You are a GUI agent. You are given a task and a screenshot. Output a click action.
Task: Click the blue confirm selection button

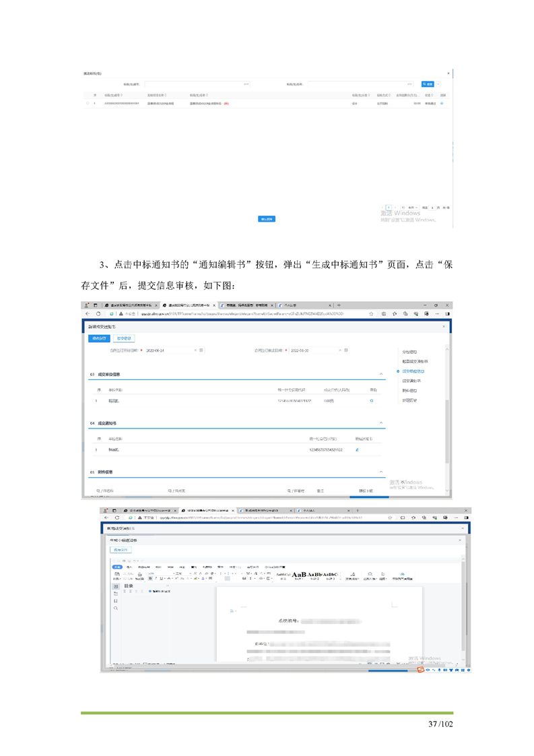[267, 219]
